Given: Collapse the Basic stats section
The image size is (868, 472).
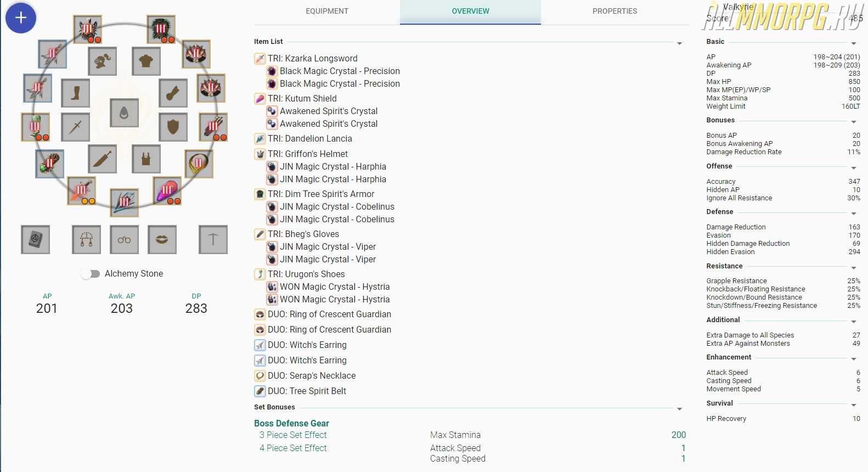Looking at the screenshot, I should click(x=854, y=43).
